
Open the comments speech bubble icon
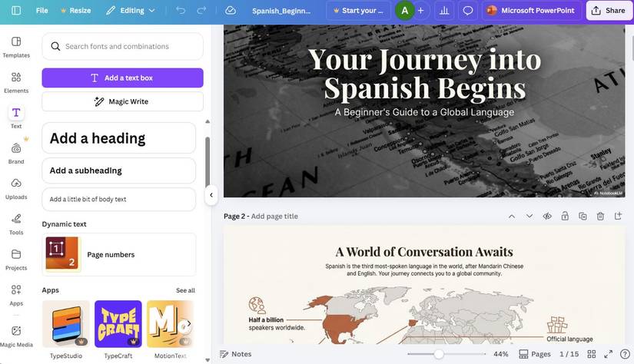[467, 11]
